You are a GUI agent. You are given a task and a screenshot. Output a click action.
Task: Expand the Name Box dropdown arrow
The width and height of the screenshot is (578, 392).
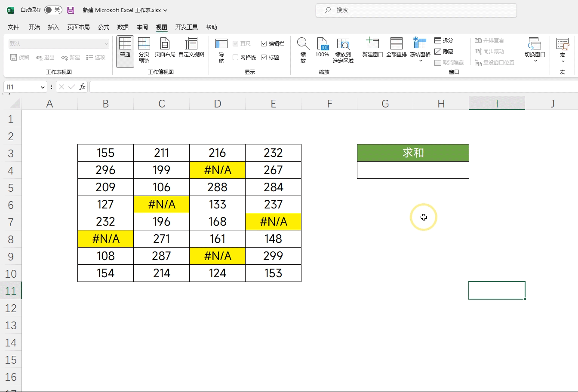[43, 87]
